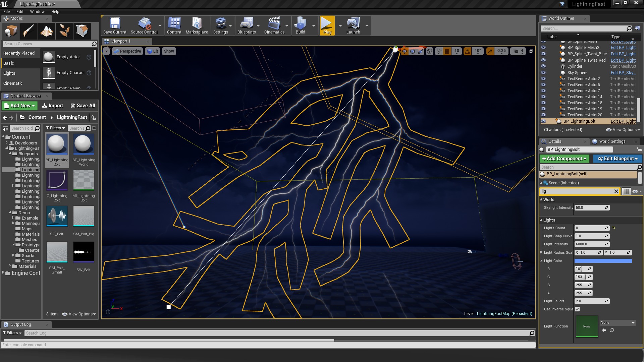This screenshot has width=644, height=362.
Task: Click the Launch toolbar icon
Action: click(x=353, y=25)
